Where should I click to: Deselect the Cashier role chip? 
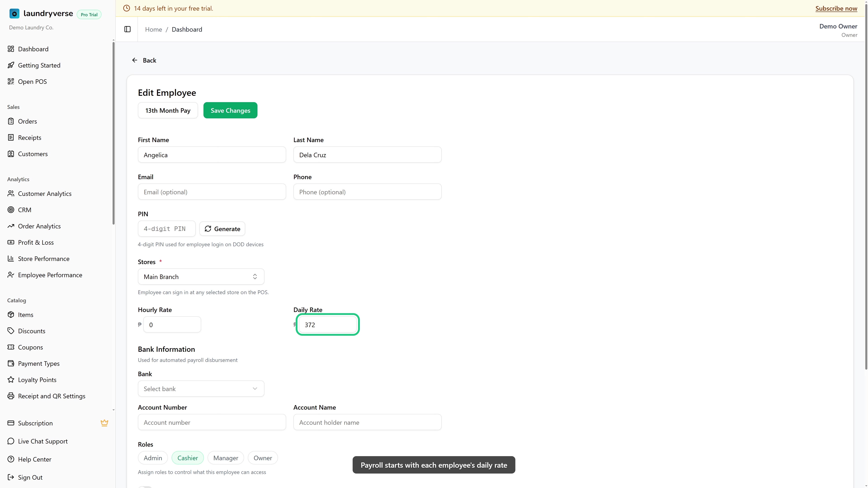188,458
